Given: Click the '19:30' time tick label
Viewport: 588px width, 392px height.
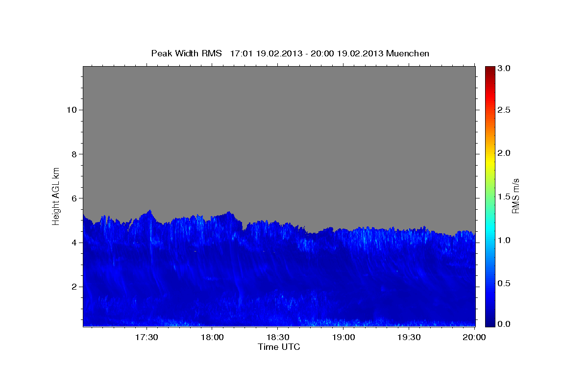Looking at the screenshot, I should point(409,338).
